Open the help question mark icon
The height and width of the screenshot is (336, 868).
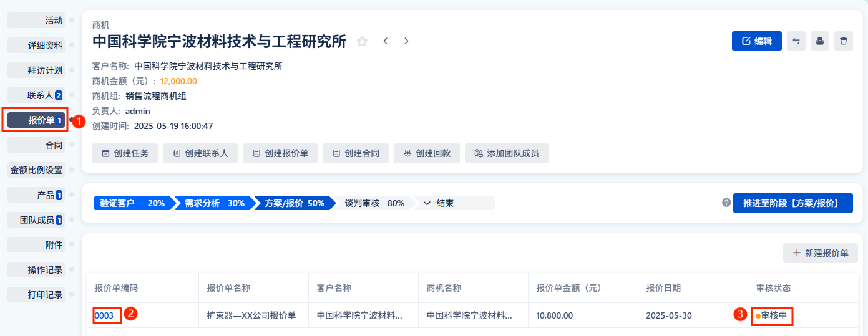coord(726,203)
